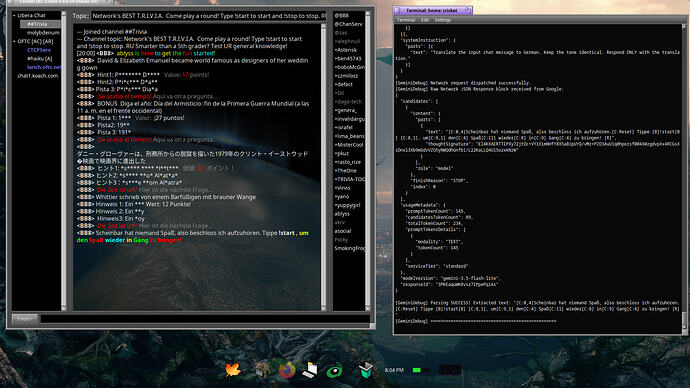Open the larich.oftc.net server entry

(44, 67)
